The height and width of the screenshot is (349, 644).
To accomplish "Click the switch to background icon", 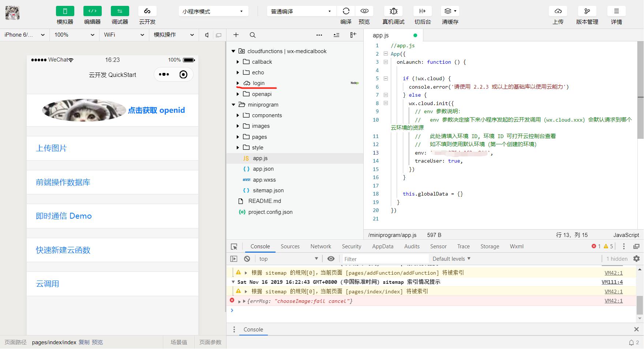I will (x=422, y=11).
